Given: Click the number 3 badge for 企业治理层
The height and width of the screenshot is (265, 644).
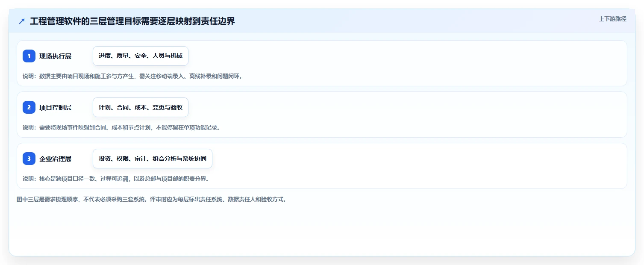Looking at the screenshot, I should coord(29,159).
